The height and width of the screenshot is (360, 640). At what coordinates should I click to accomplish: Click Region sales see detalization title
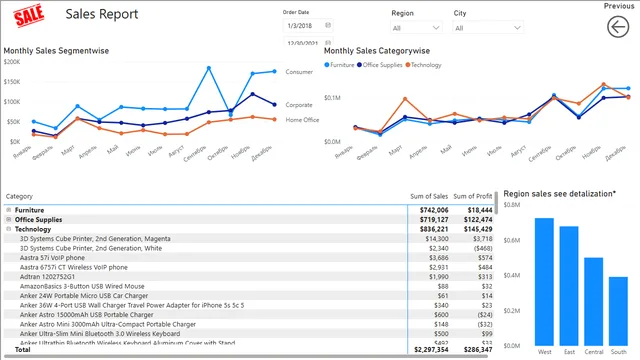point(560,194)
